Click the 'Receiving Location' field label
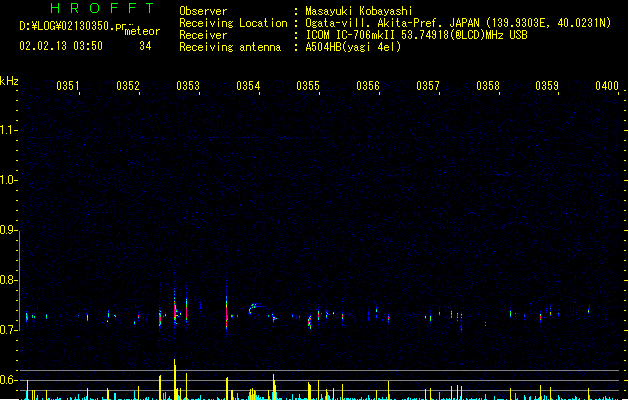Screen dimensions: 629x400 233,23
